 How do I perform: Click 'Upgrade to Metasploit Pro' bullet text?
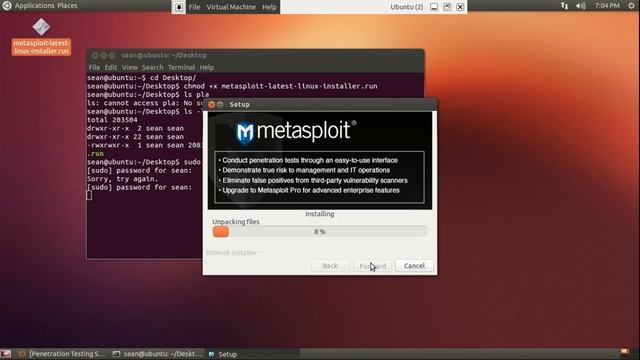click(311, 190)
